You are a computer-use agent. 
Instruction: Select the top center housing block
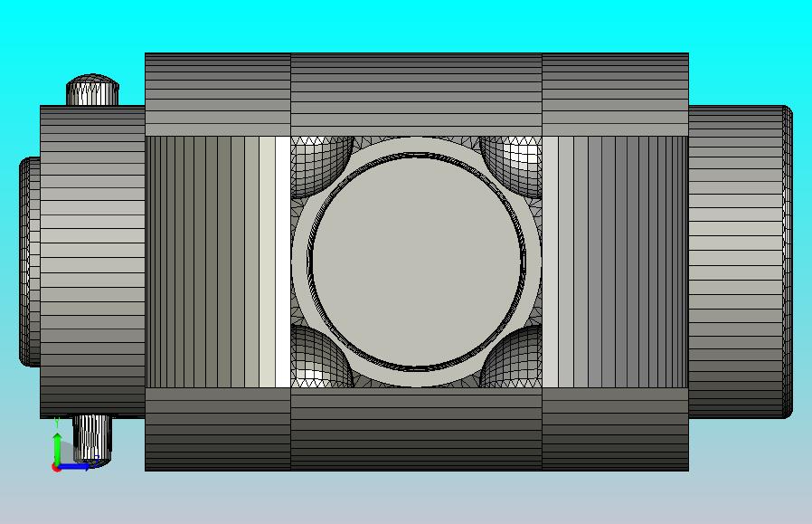416,94
